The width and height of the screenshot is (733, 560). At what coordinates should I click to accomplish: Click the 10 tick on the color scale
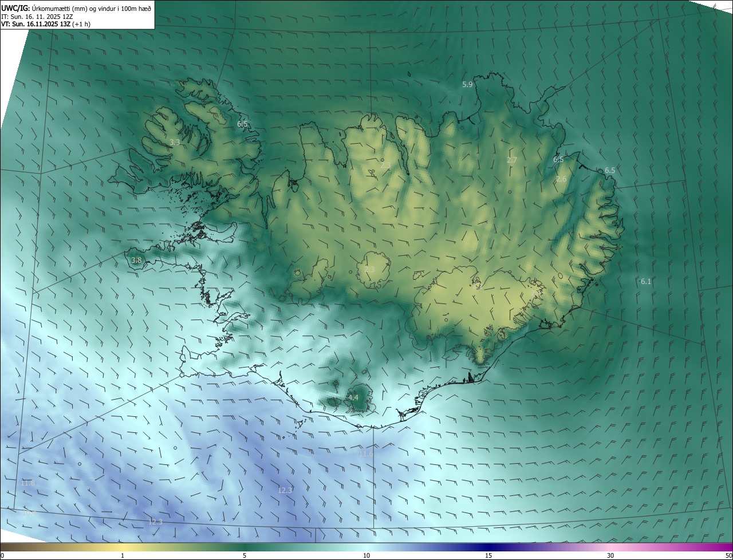click(366, 555)
